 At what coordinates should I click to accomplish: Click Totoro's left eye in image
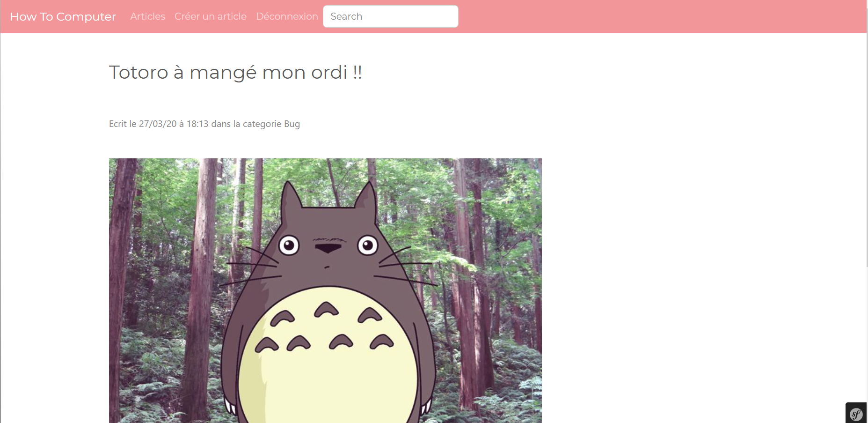289,245
